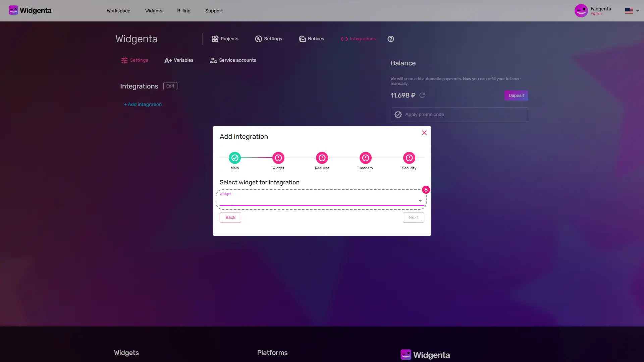Select the Integrations code icon
The height and width of the screenshot is (362, 644).
point(344,39)
